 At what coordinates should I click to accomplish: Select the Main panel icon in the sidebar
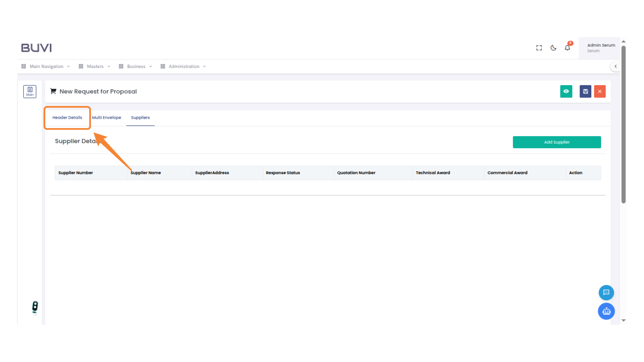tap(30, 91)
